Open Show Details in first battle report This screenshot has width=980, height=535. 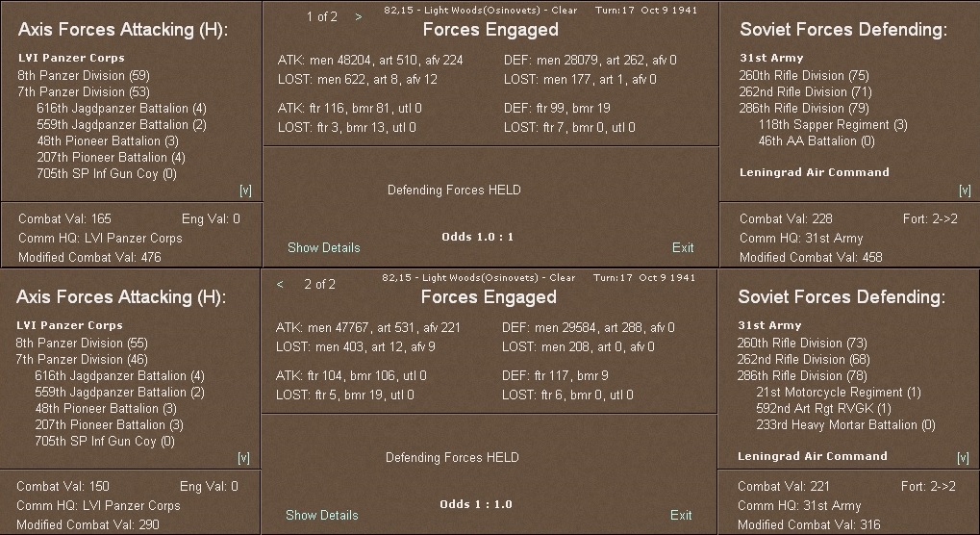[x=324, y=247]
